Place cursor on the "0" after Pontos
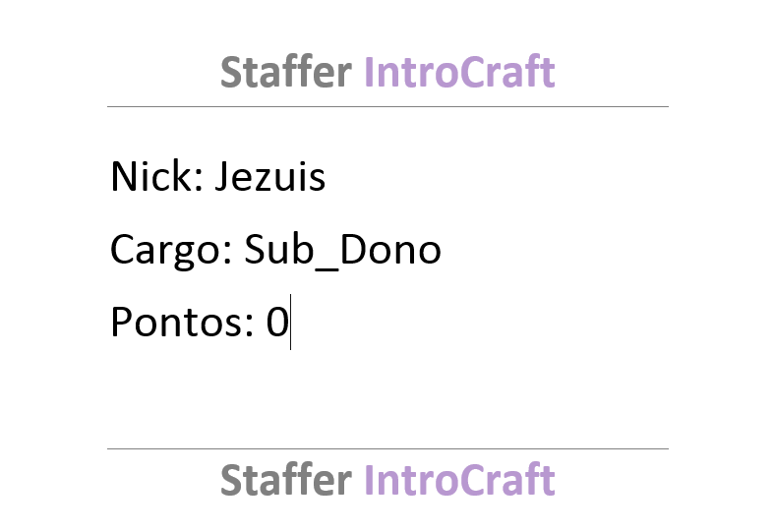Screen dimensions: 773x532 (277, 322)
